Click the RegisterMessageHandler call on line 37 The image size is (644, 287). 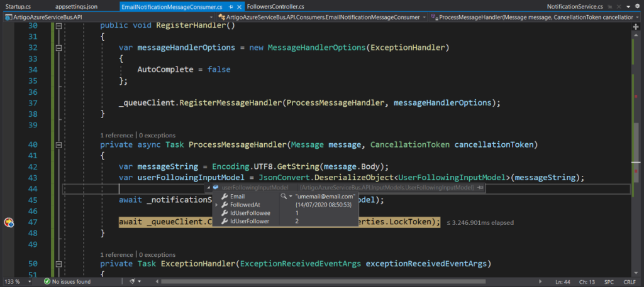click(231, 103)
